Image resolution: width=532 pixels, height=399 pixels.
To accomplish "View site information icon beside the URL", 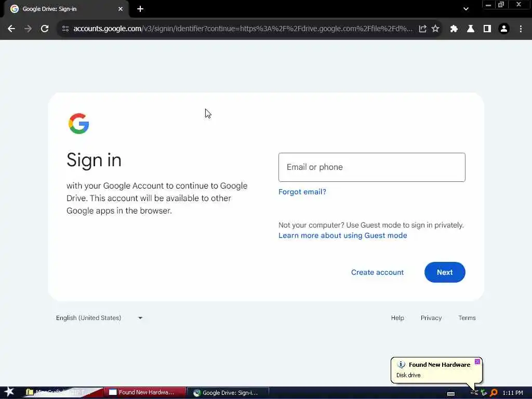I will point(65,29).
